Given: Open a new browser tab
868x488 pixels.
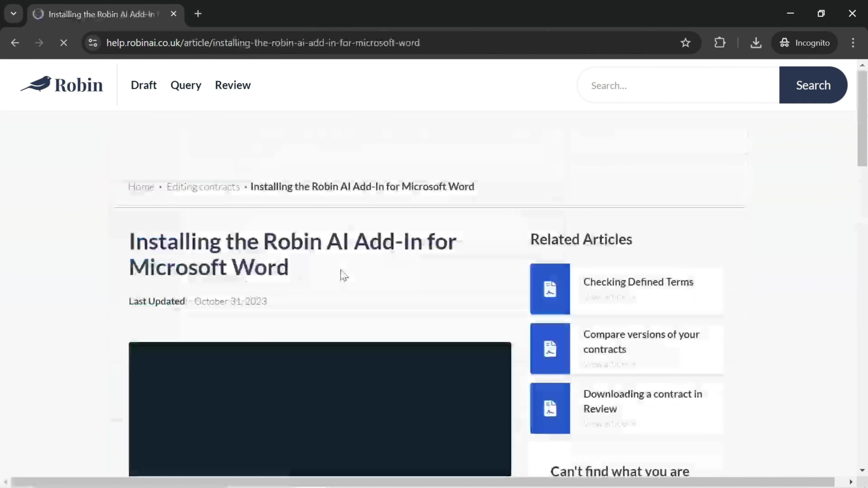Looking at the screenshot, I should pyautogui.click(x=198, y=14).
